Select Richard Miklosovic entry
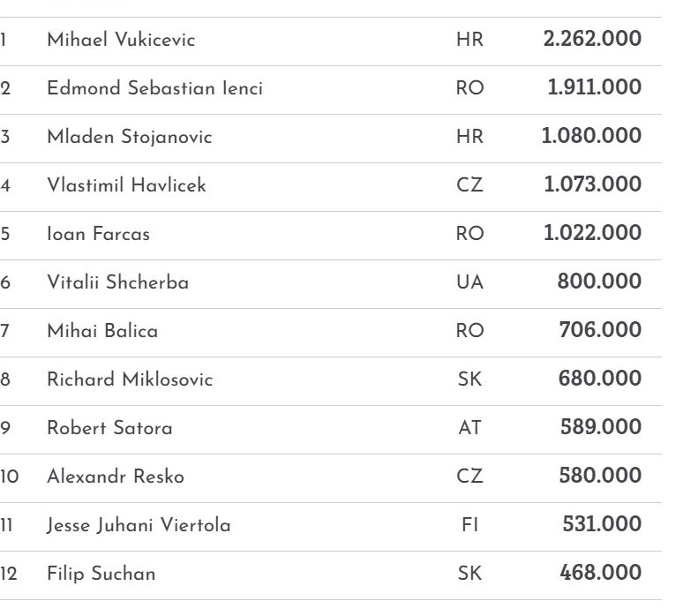 click(130, 379)
